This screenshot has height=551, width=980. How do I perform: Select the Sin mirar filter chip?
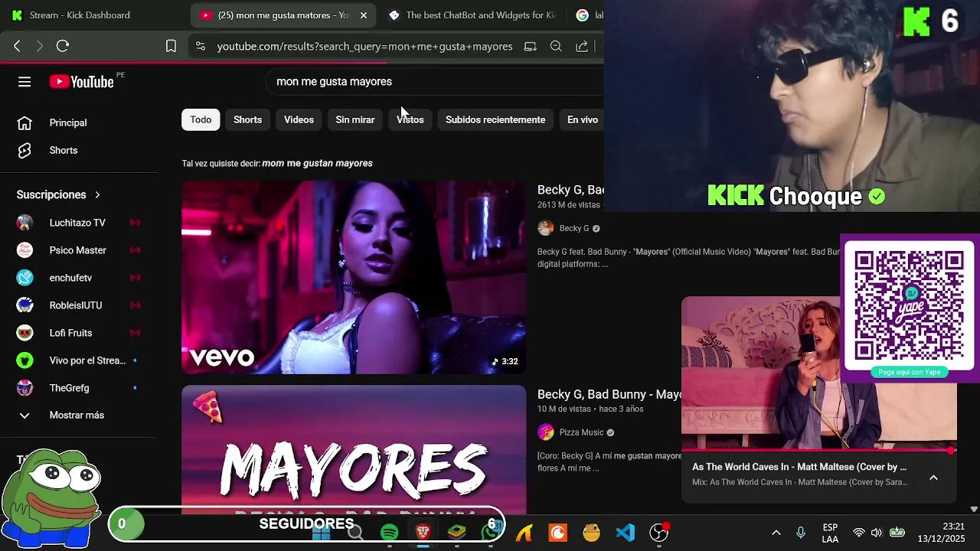(354, 119)
